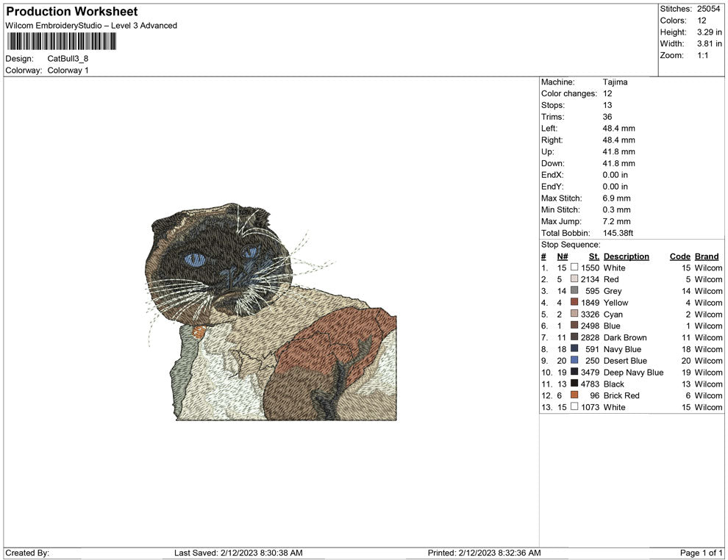The image size is (728, 560).
Task: Click the Height value 3.29 in
Action: (710, 32)
